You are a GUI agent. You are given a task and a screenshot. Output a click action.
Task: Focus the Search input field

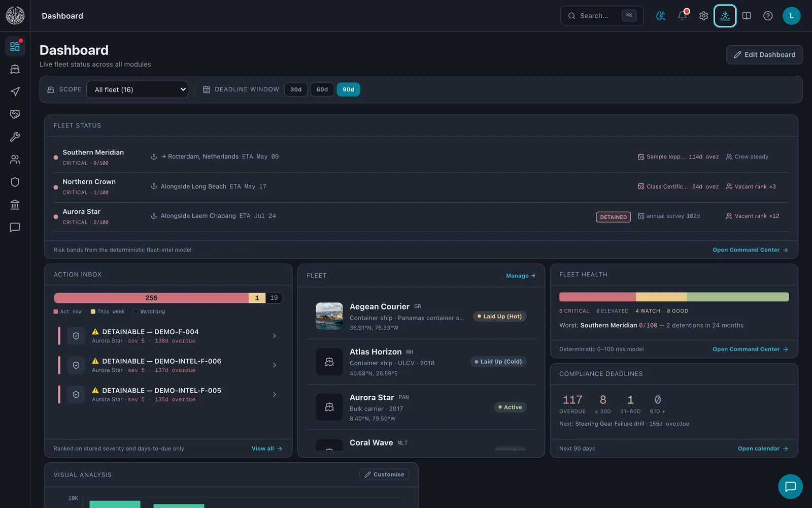(602, 16)
